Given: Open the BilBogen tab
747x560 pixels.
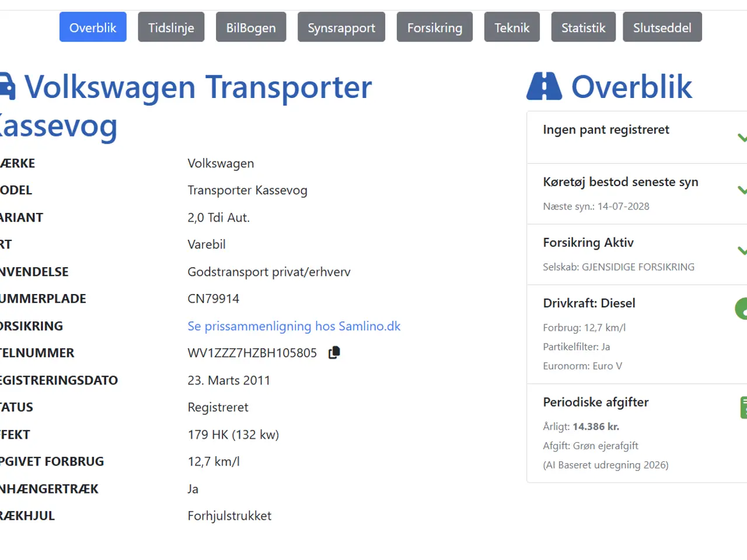Looking at the screenshot, I should 251,27.
